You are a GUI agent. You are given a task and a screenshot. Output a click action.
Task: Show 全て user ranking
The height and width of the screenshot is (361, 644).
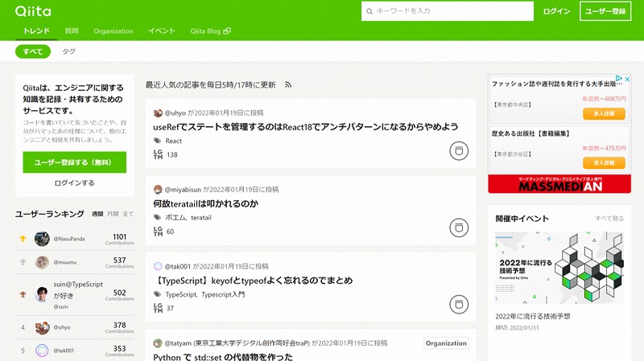128,214
